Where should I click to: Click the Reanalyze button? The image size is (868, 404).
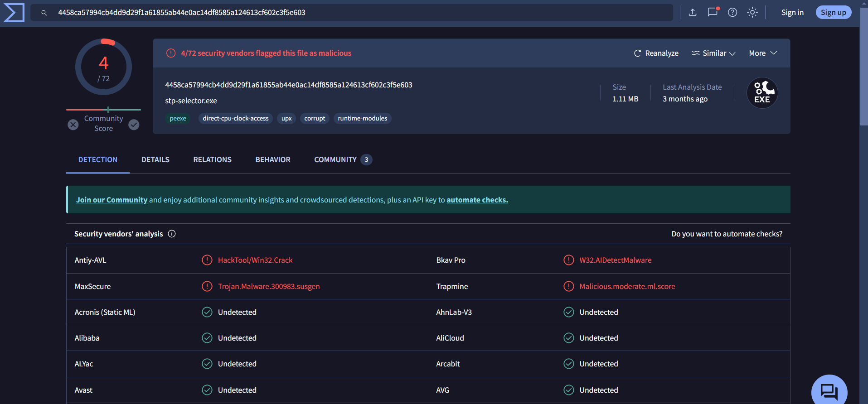656,53
